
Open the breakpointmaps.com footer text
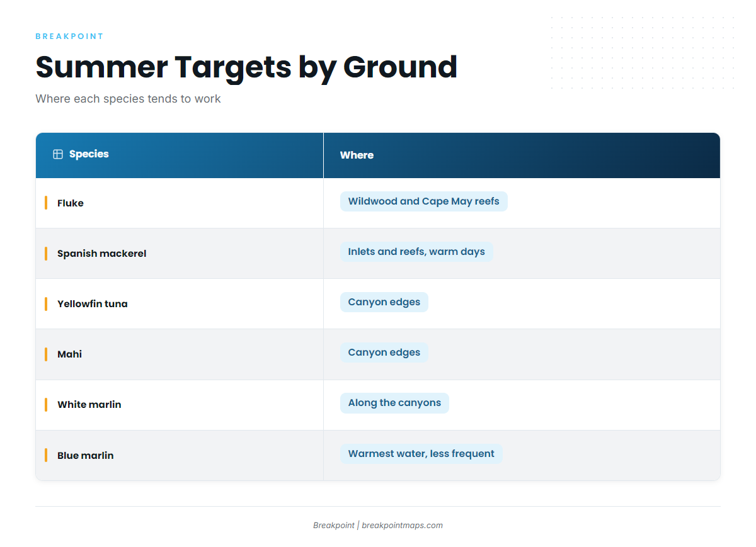(x=402, y=526)
